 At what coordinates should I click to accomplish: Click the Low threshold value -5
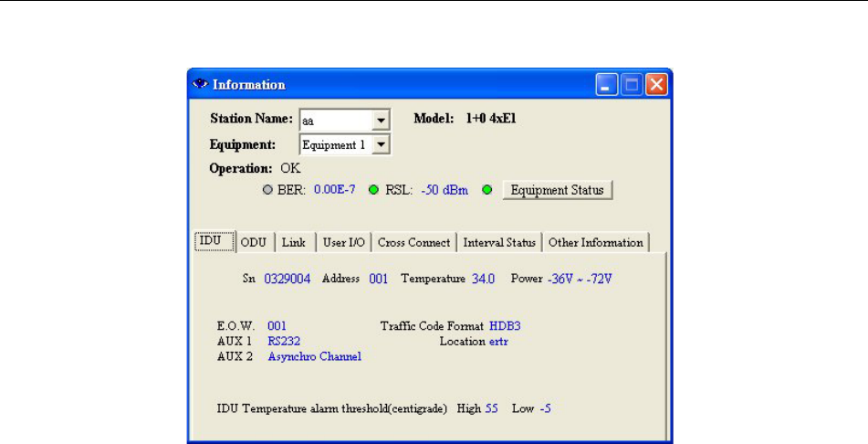tap(545, 408)
